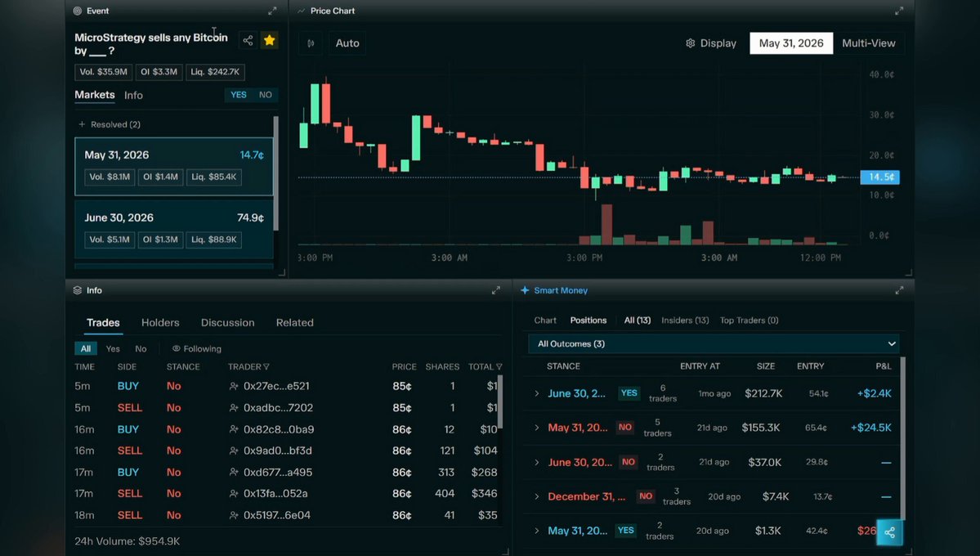Filter trades by All
The image size is (980, 556).
[x=86, y=349]
